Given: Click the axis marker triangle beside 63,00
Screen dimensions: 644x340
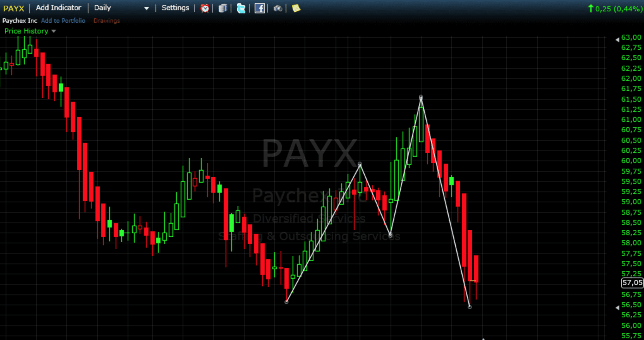Looking at the screenshot, I should point(617,40).
